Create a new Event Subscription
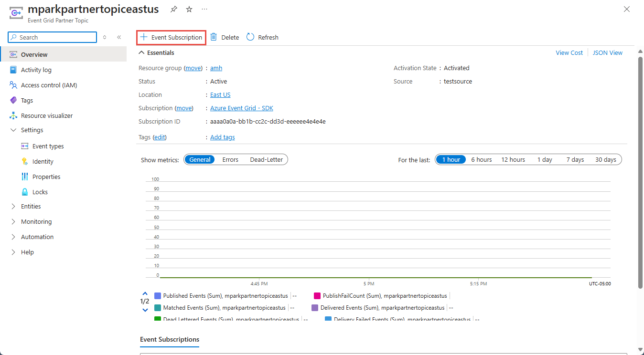The height and width of the screenshot is (355, 644). (x=171, y=37)
